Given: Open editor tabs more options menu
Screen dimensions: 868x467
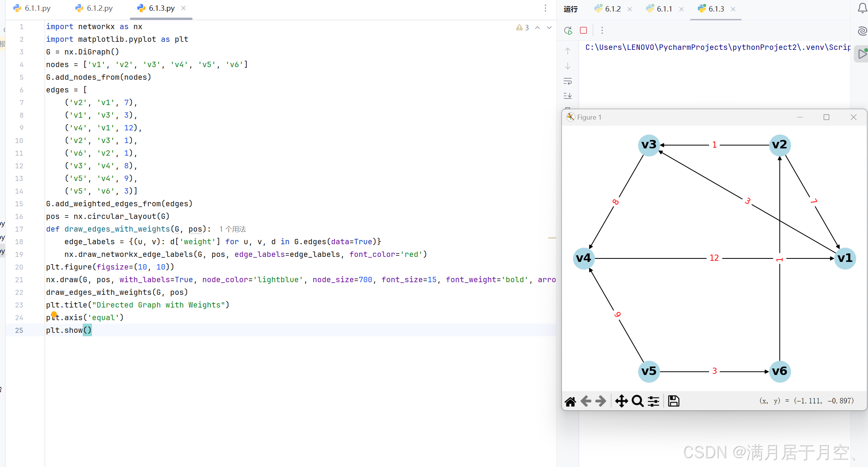Looking at the screenshot, I should [x=545, y=8].
